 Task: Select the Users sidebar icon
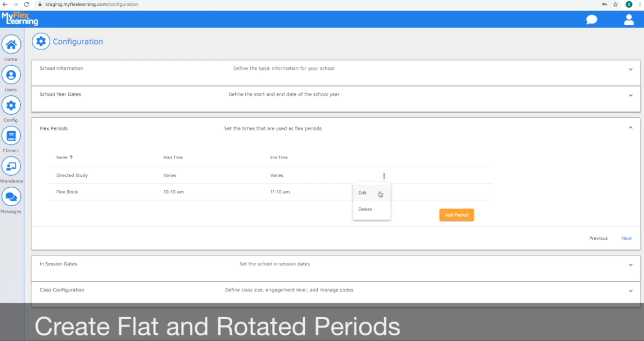[x=11, y=75]
